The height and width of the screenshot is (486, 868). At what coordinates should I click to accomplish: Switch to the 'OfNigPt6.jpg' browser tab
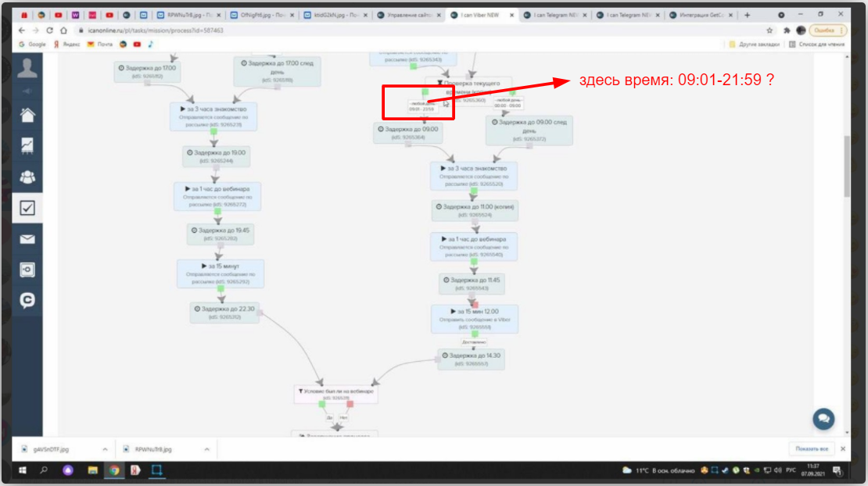pos(263,15)
